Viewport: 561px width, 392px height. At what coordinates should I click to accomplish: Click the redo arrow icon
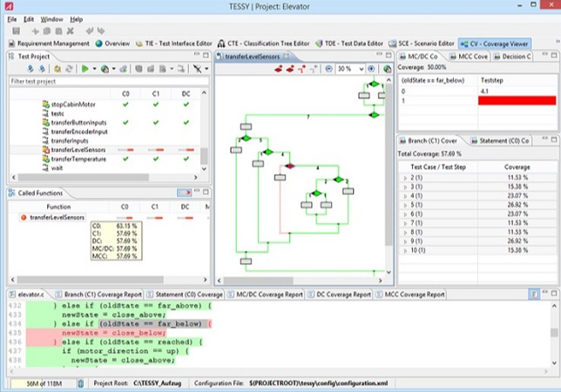(101, 31)
